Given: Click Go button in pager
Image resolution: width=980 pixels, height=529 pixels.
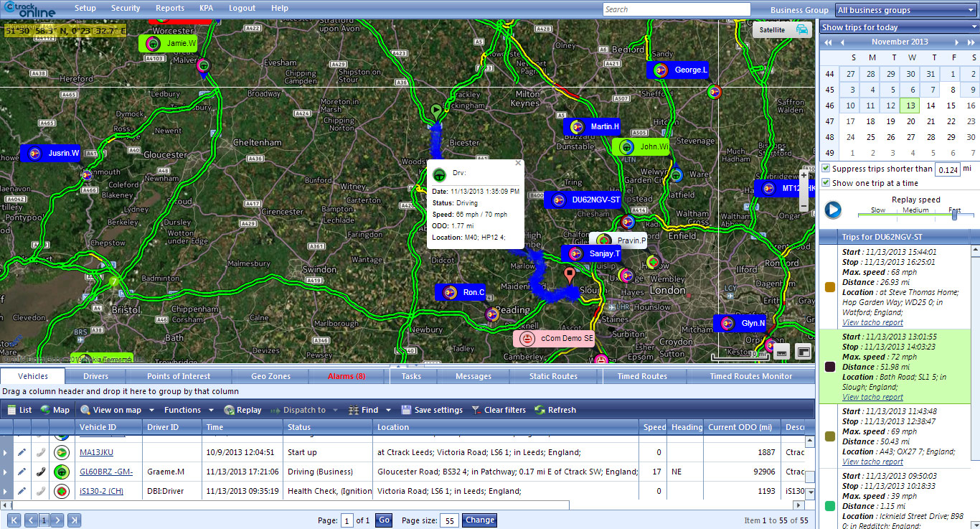Looking at the screenshot, I should pyautogui.click(x=384, y=520).
